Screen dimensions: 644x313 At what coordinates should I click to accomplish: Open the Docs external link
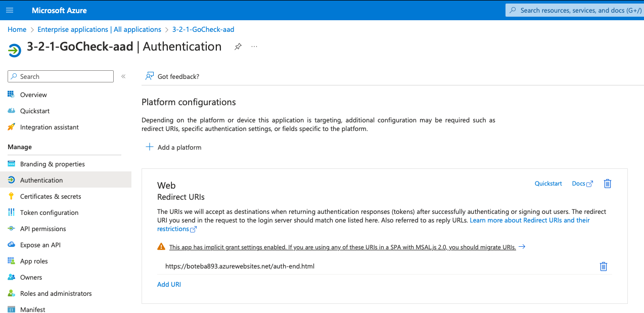[582, 184]
